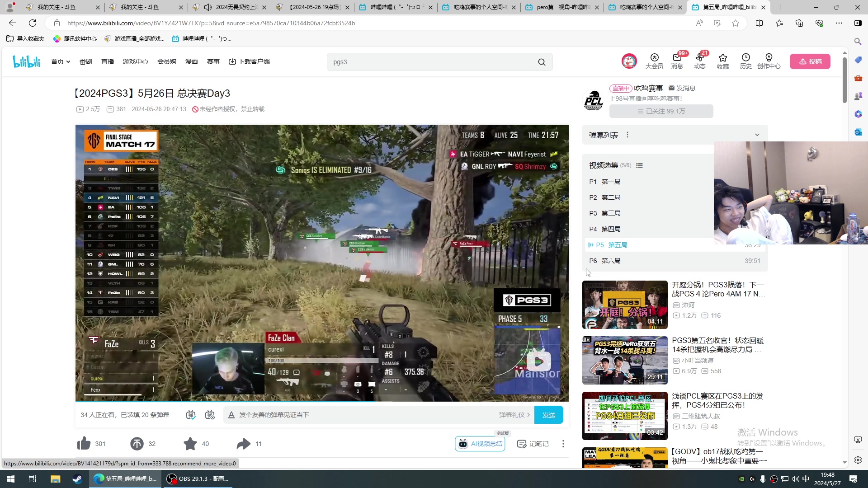This screenshot has height=488, width=868.
Task: Open the 历史 history clock icon
Action: pos(745,61)
